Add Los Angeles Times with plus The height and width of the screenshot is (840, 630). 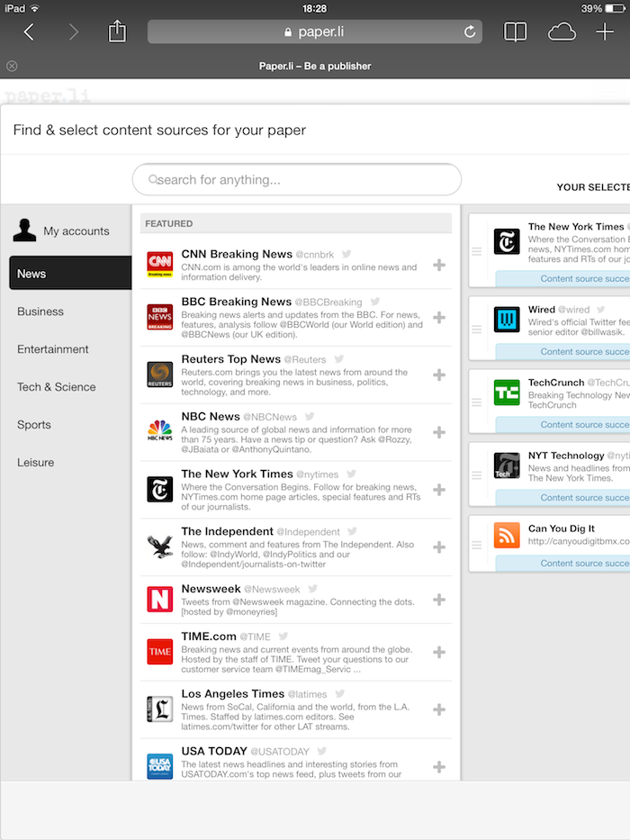point(439,709)
